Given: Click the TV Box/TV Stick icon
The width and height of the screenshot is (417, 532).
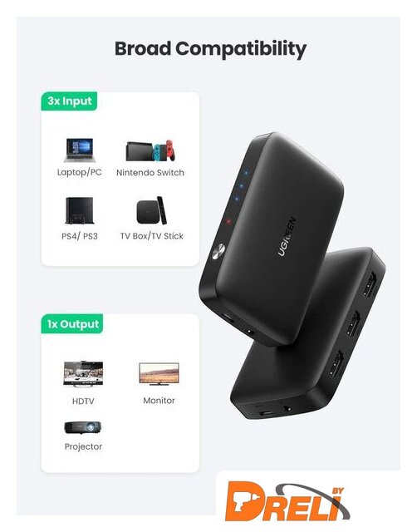Looking at the screenshot, I should [151, 210].
